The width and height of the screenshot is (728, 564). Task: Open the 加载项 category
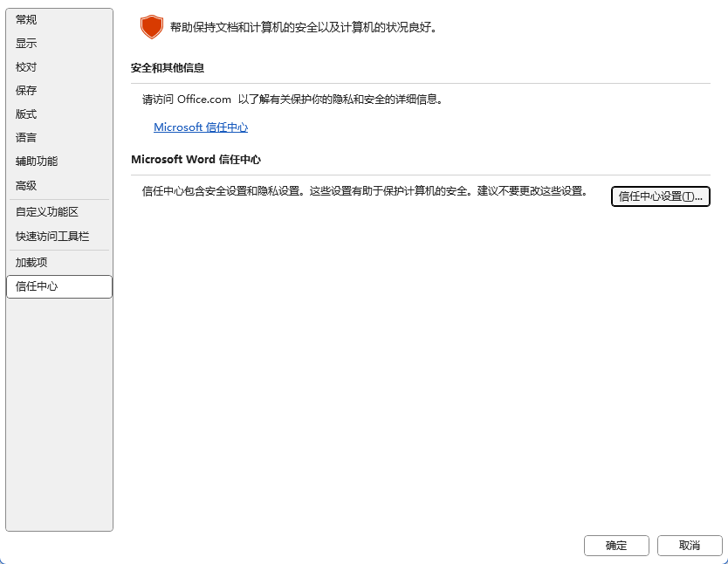[x=59, y=263]
